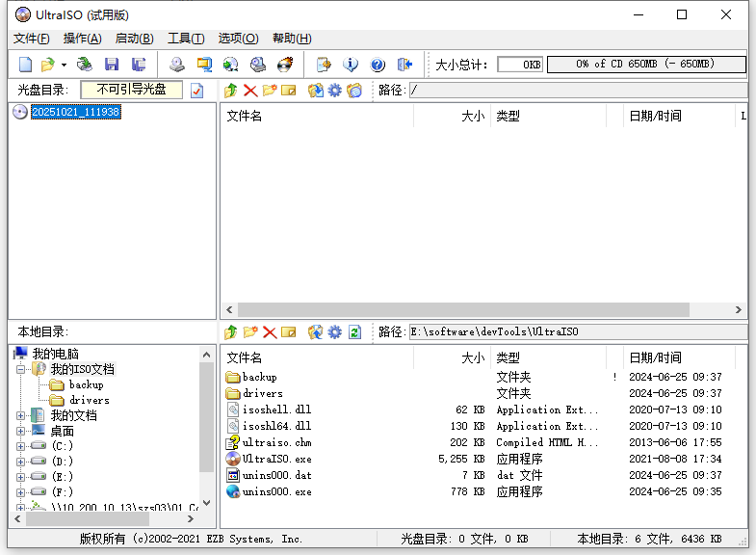Open the 工具(T) menu
The width and height of the screenshot is (756, 555).
186,39
